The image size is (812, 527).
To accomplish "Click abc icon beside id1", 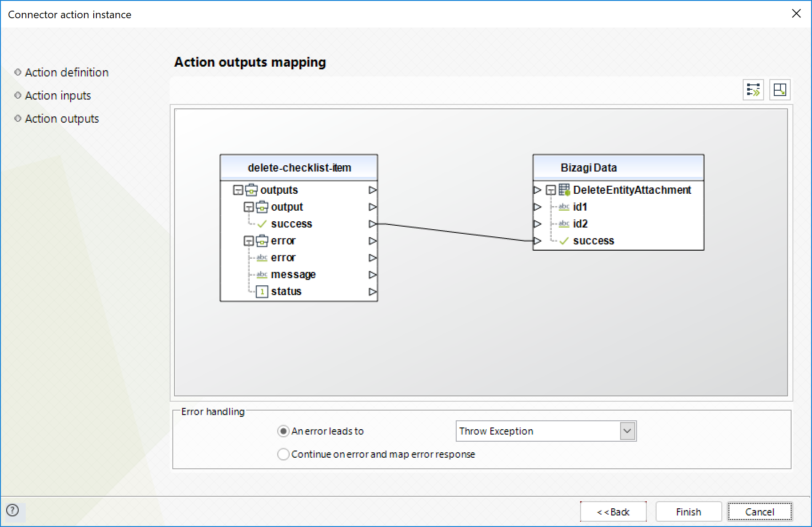I will pos(564,207).
